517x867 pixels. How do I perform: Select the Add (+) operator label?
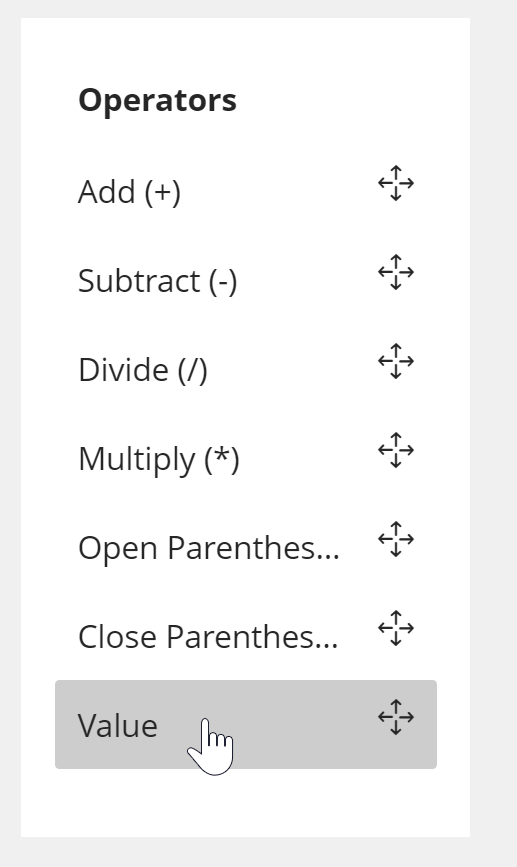click(x=129, y=192)
